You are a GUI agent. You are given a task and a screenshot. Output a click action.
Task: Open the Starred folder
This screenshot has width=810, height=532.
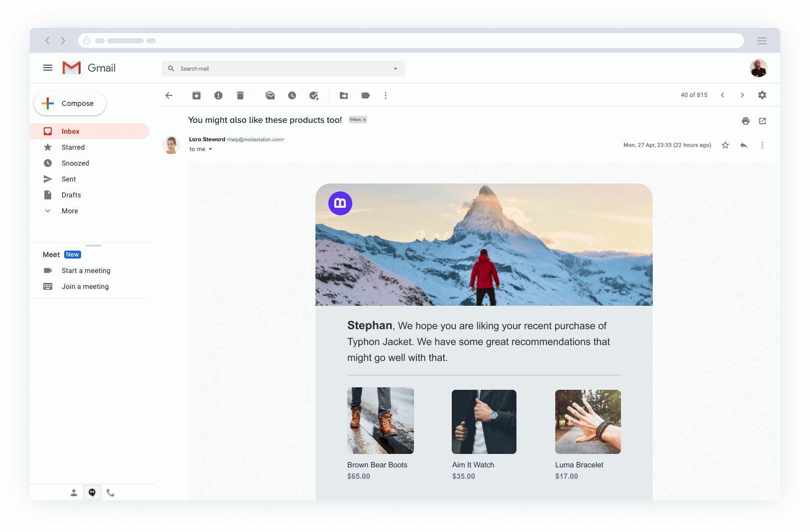(73, 147)
